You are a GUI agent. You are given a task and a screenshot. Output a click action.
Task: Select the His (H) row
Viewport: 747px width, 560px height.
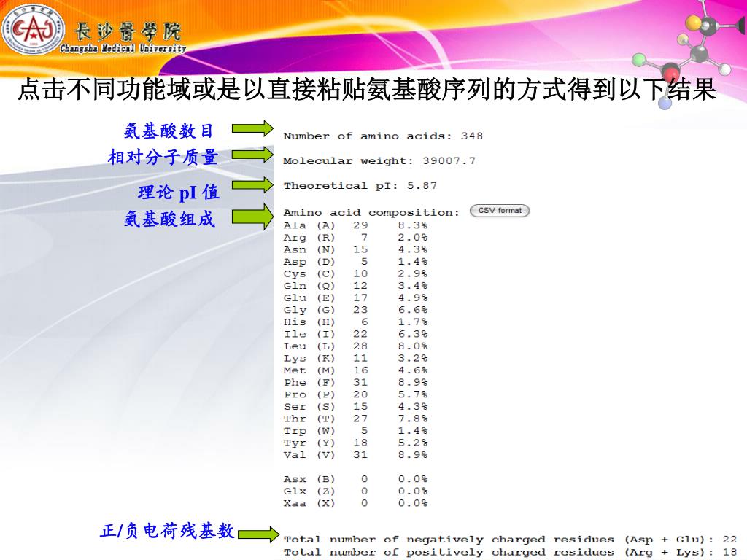(355, 322)
